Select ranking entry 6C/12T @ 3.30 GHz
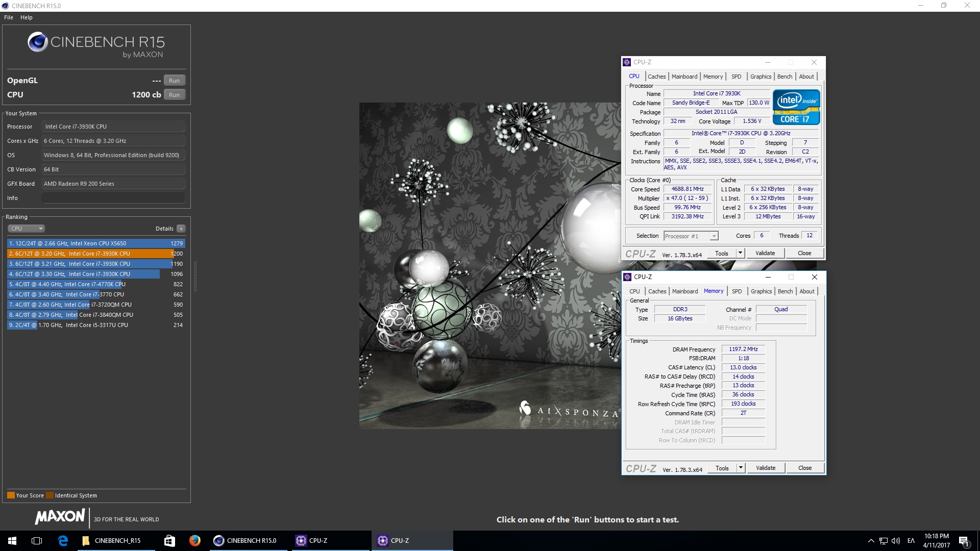The width and height of the screenshot is (980, 551). pyautogui.click(x=96, y=274)
